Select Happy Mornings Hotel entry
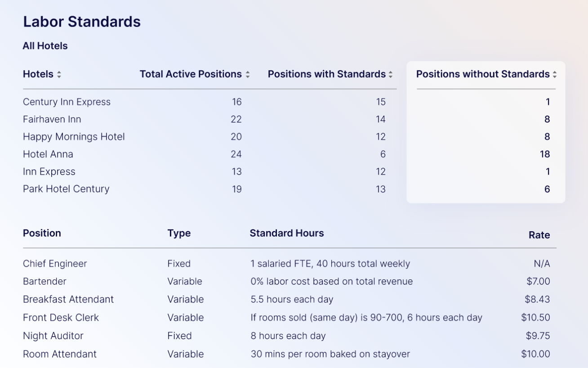The height and width of the screenshot is (368, 588). pos(74,137)
